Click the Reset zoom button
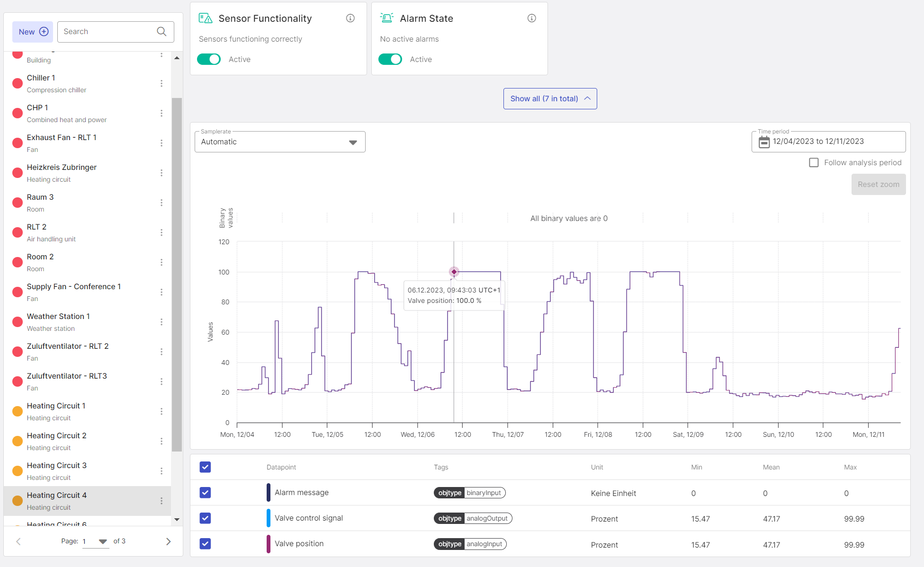924x567 pixels. (879, 185)
